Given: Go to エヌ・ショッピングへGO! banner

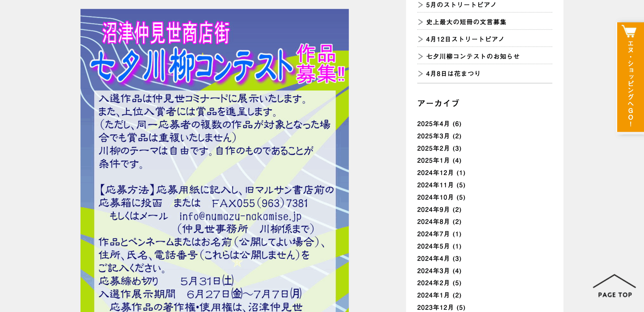Looking at the screenshot, I should coord(630,77).
